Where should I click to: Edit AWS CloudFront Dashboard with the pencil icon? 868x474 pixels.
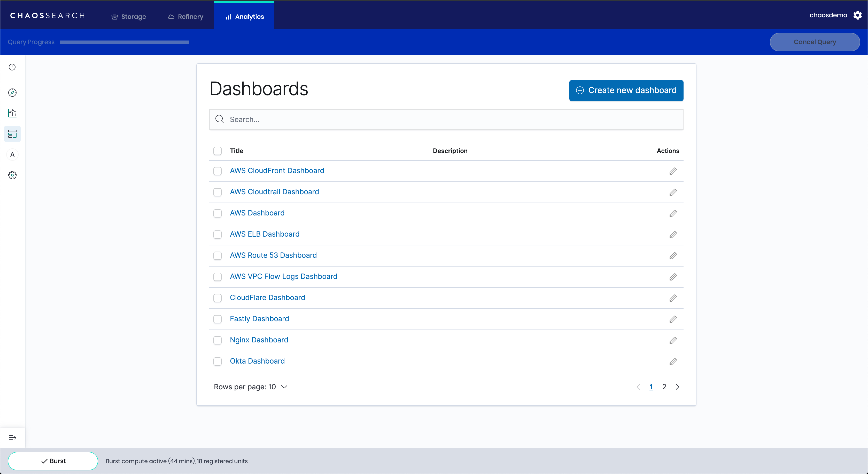673,171
